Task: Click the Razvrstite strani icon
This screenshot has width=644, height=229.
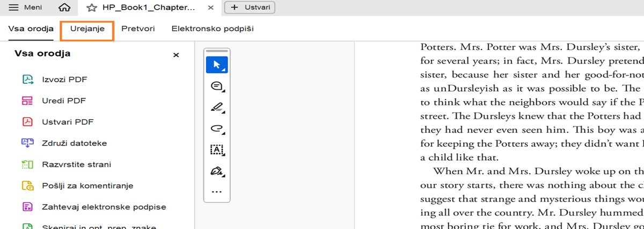Action: 28,164
